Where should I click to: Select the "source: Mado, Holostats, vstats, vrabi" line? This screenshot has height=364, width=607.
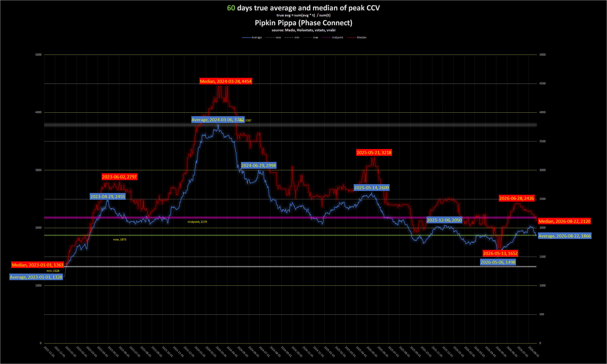point(303,30)
